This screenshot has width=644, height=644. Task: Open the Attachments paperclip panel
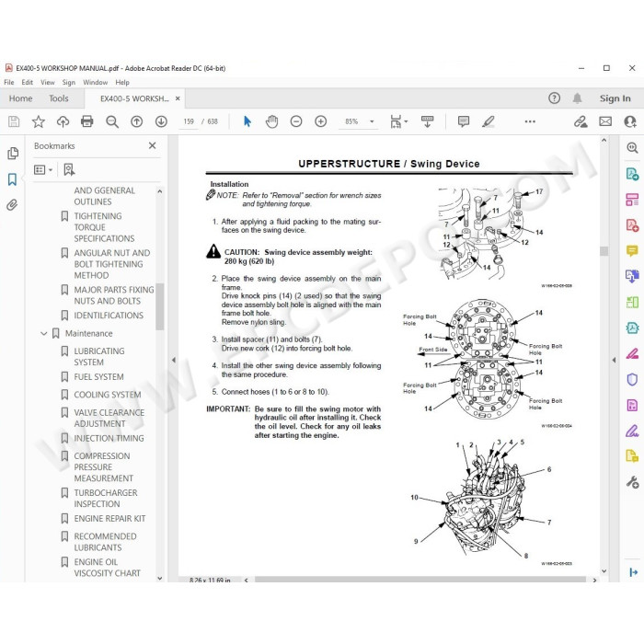12,204
